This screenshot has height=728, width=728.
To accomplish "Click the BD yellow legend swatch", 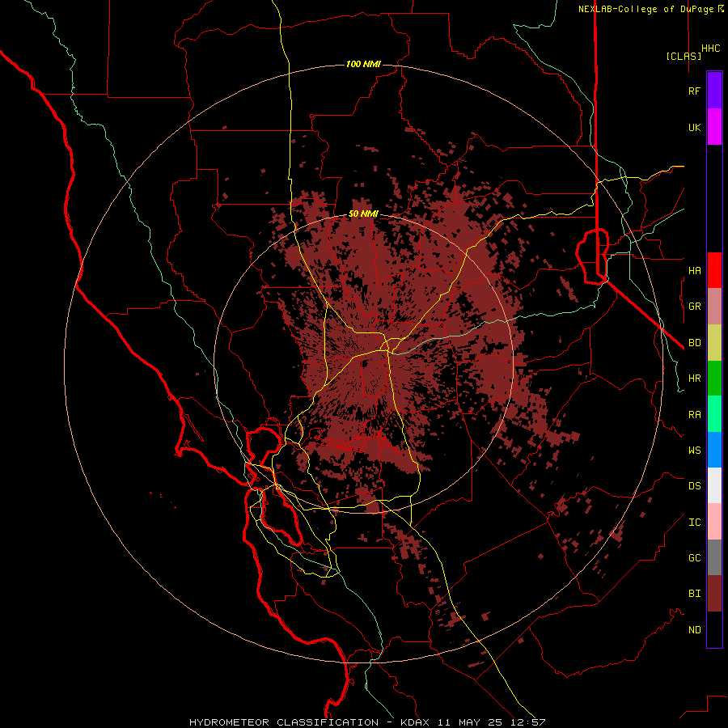I will (x=714, y=343).
